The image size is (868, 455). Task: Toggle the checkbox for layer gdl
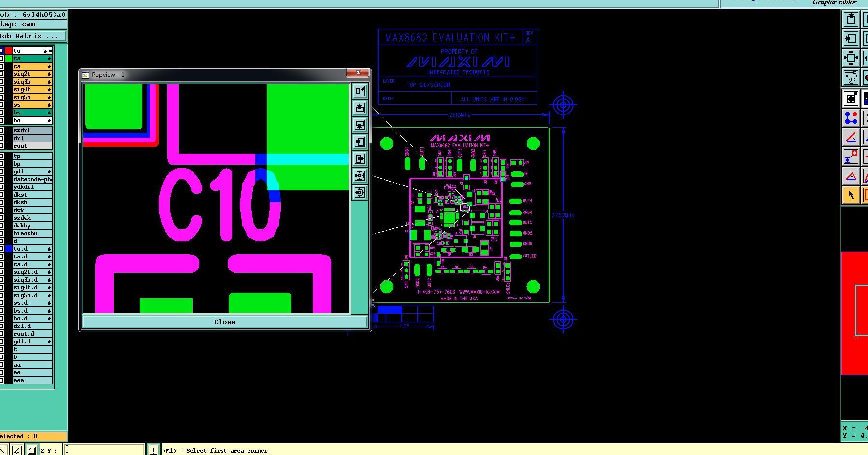tap(1, 171)
